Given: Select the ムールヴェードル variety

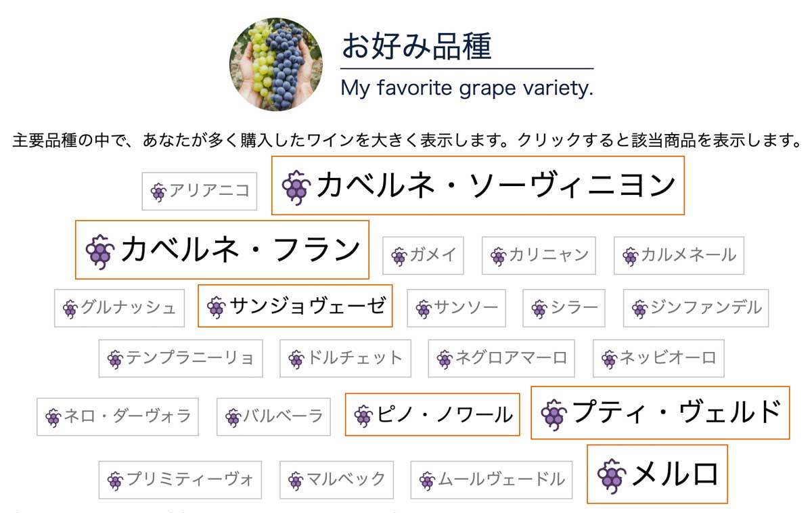Looking at the screenshot, I should (x=491, y=480).
